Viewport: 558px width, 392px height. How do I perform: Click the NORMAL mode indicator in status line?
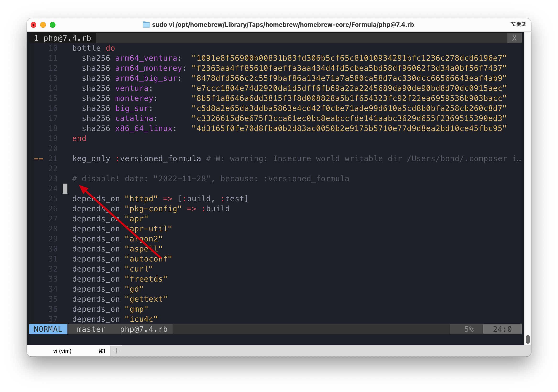coord(48,329)
